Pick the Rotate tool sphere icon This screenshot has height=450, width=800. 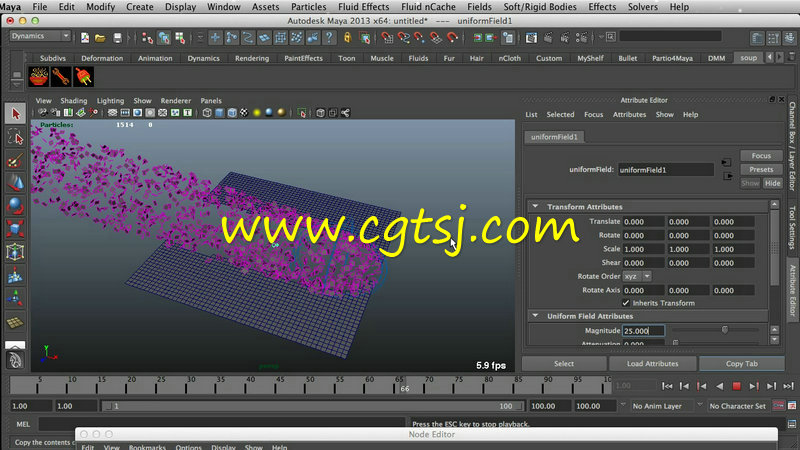[15, 206]
